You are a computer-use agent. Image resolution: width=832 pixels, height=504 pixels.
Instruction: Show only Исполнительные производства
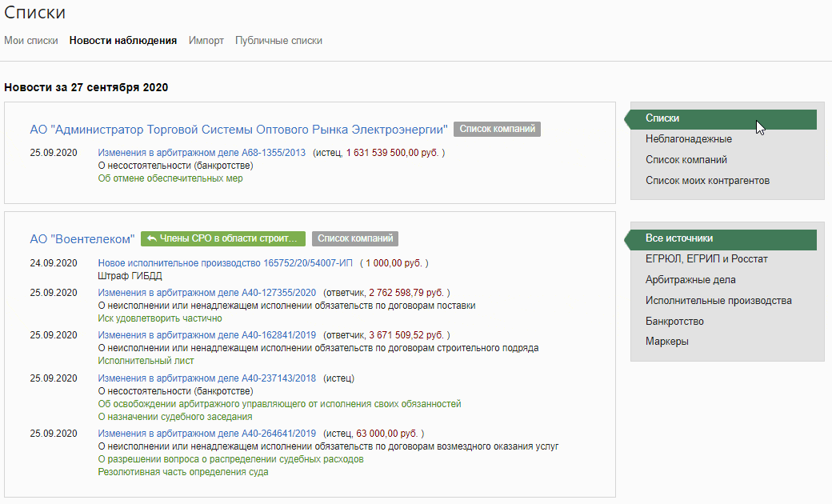coord(718,300)
